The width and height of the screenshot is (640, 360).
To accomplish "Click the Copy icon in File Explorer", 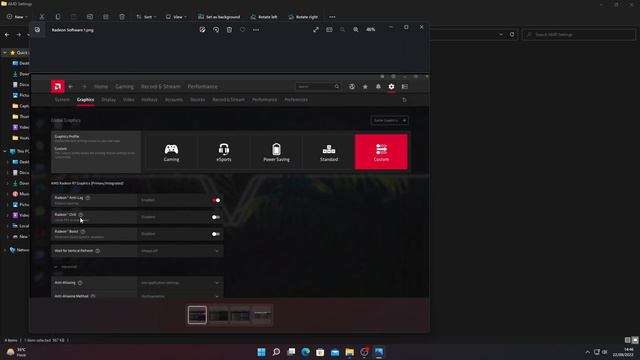I will coord(58,17).
